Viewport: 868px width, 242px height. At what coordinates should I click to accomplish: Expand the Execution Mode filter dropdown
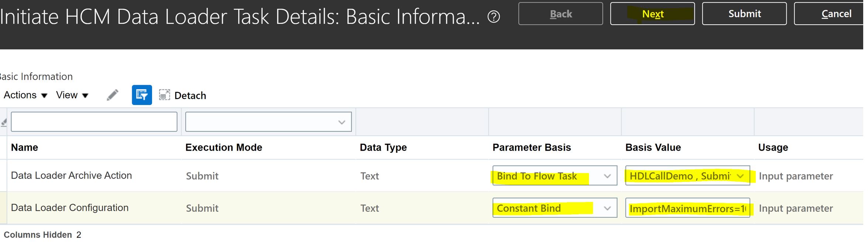[x=341, y=122]
